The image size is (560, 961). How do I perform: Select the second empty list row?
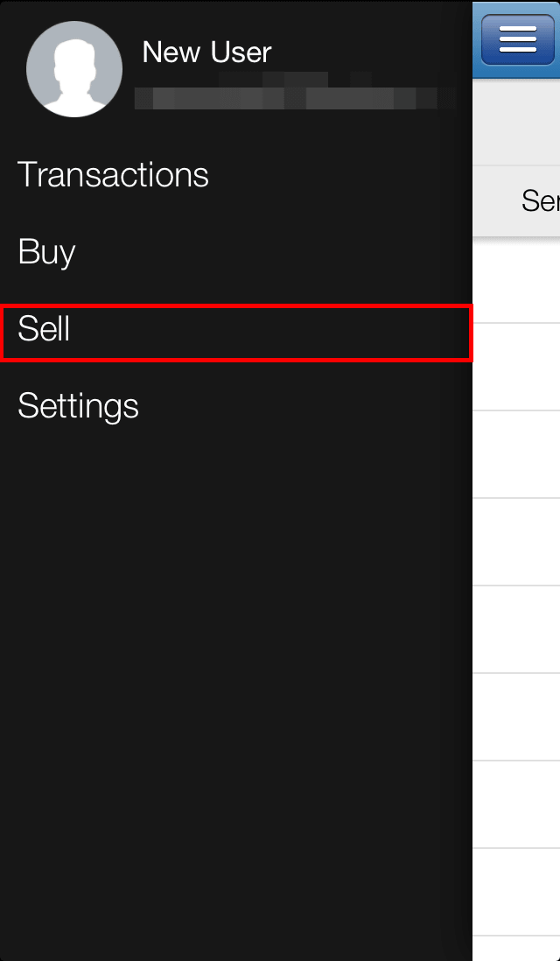516,367
